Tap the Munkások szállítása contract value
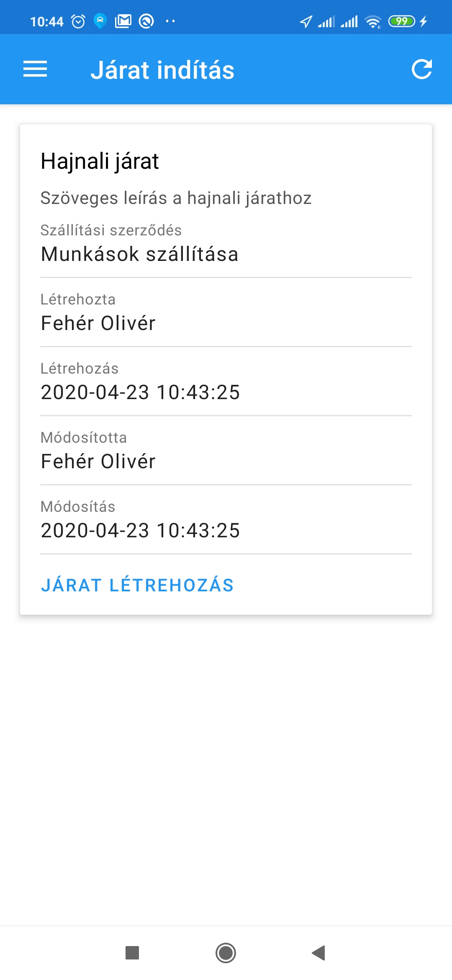This screenshot has height=980, width=452. coord(140,254)
